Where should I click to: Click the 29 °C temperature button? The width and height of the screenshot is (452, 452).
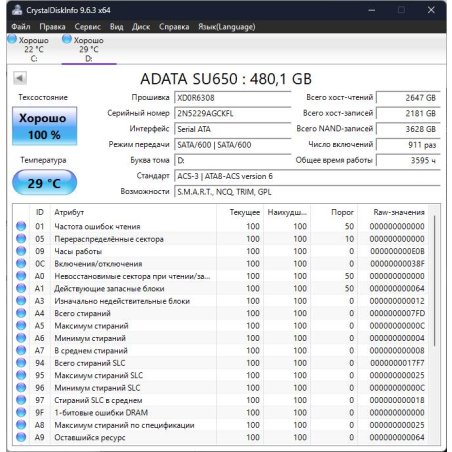[x=45, y=183]
